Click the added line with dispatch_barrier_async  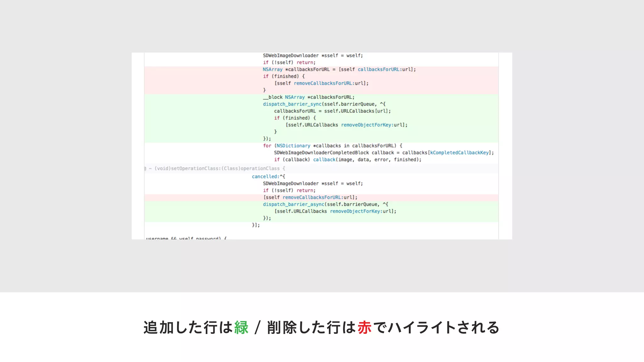pos(325,204)
